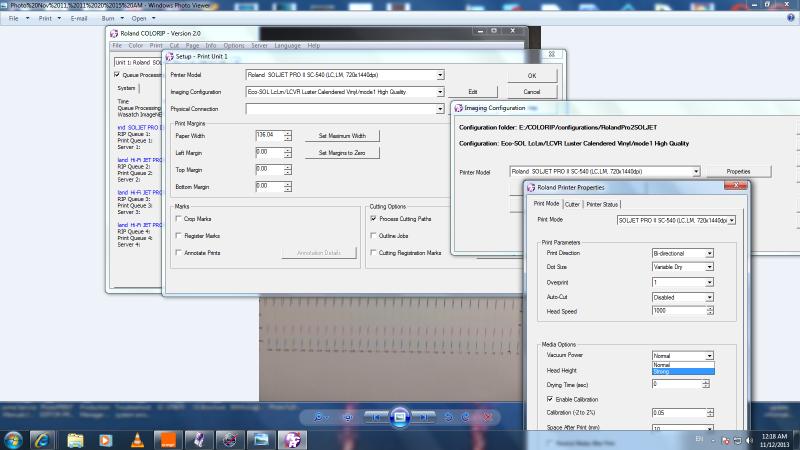This screenshot has height=450, width=800.
Task: Open Photo Viewer Print menu
Action: (x=49, y=18)
